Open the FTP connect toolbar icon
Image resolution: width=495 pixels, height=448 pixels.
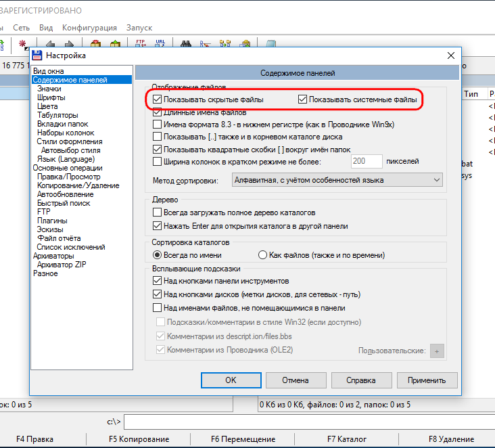(141, 43)
